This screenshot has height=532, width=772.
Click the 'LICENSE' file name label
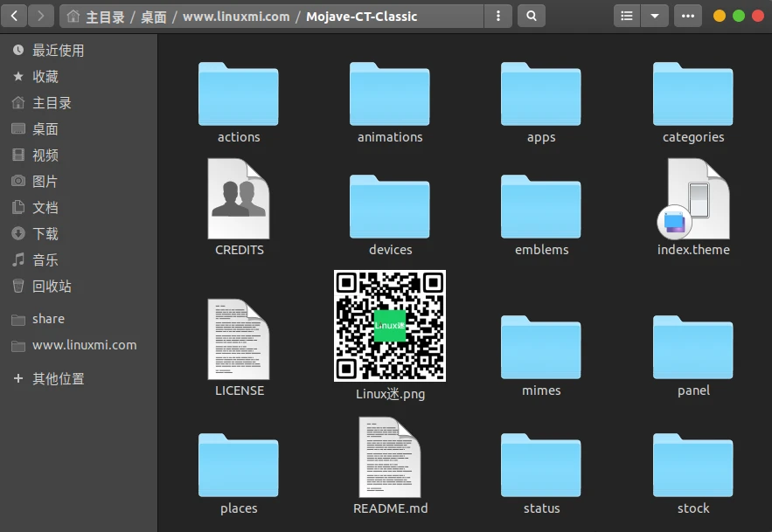[x=240, y=390]
